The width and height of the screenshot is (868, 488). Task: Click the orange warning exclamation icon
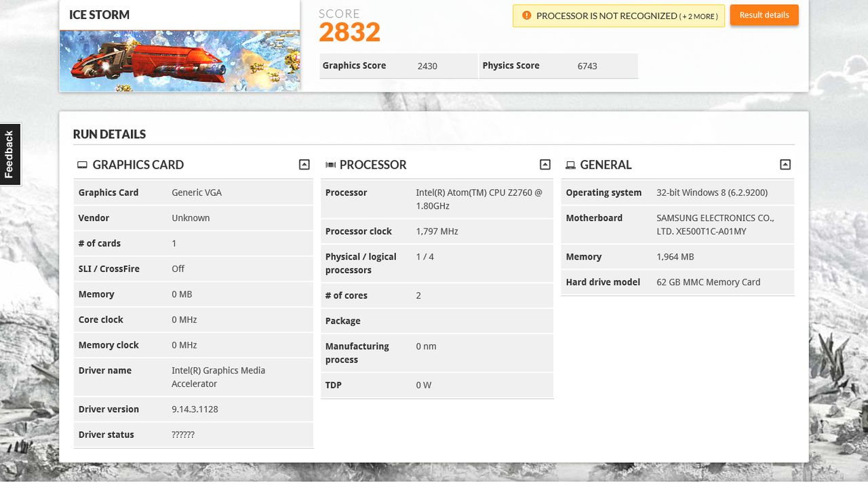tap(527, 16)
